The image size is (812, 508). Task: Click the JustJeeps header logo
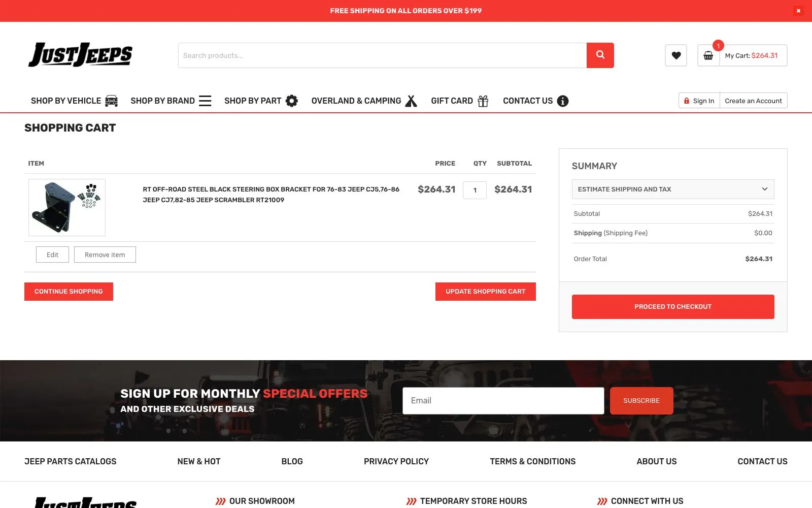tap(80, 55)
